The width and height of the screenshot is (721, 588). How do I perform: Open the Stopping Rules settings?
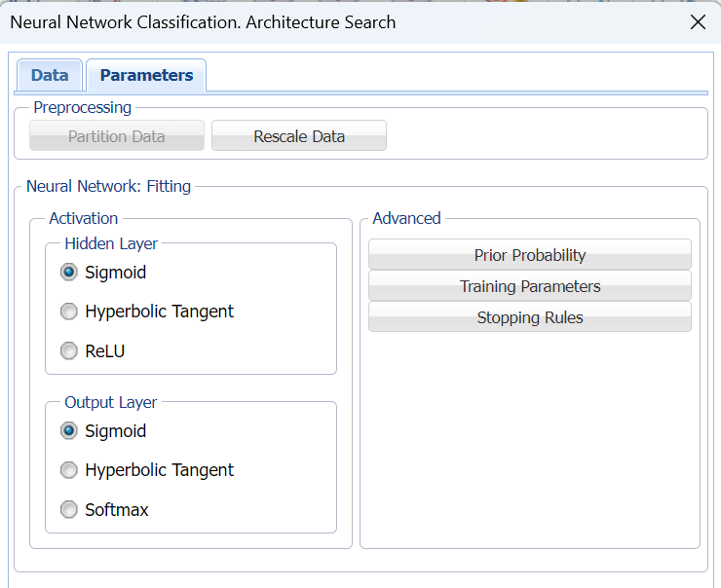pos(530,317)
